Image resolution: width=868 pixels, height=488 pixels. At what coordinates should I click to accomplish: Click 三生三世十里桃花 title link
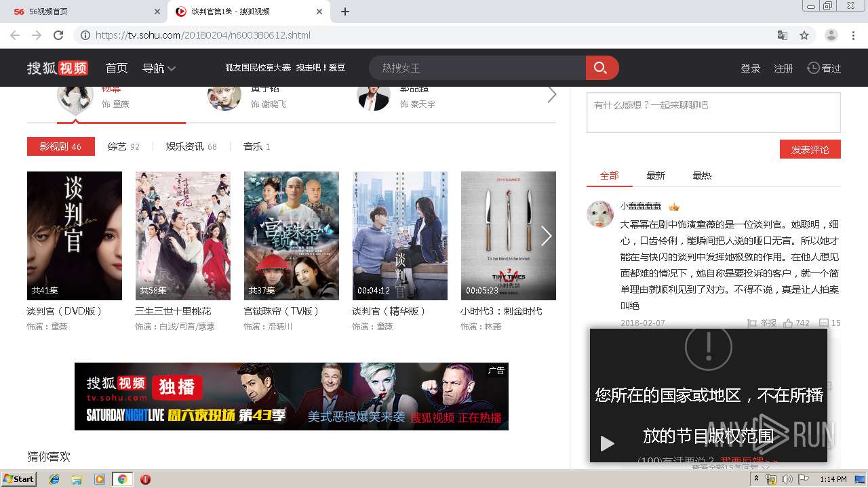(x=173, y=311)
